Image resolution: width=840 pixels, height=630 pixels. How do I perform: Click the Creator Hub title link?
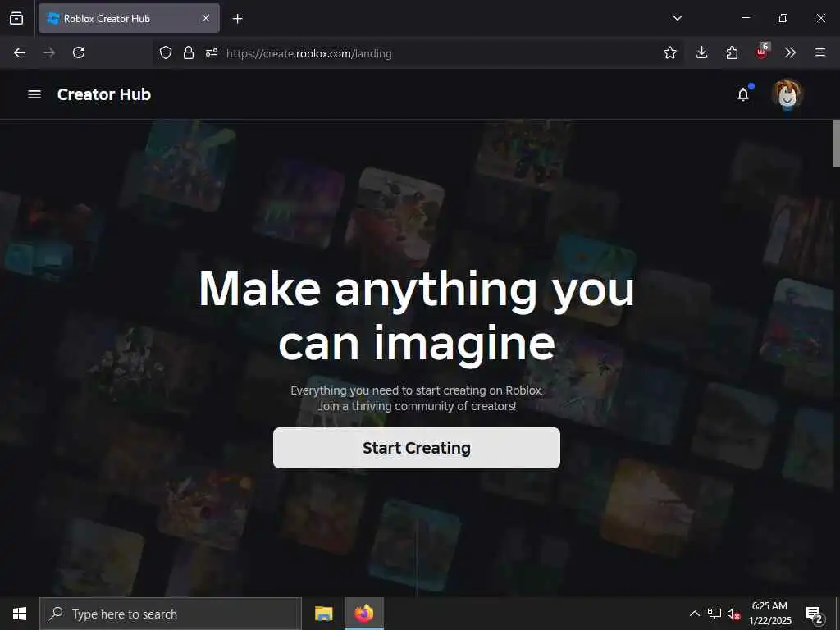[x=104, y=94]
